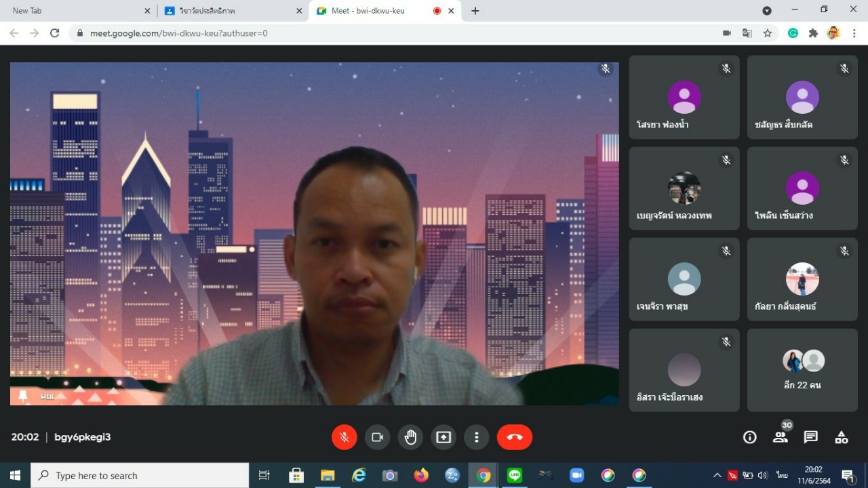Image resolution: width=868 pixels, height=488 pixels.
Task: Open the Activities panel icon
Action: point(842,437)
